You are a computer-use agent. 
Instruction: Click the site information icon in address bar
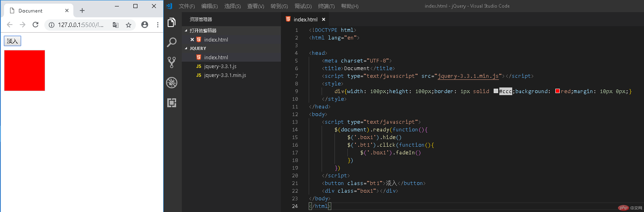click(x=52, y=25)
